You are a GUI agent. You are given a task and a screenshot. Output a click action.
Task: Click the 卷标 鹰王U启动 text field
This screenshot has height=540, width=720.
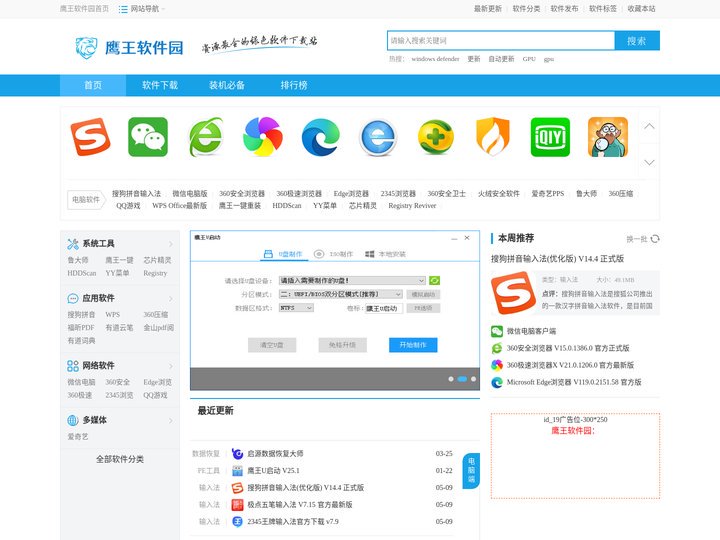point(384,308)
